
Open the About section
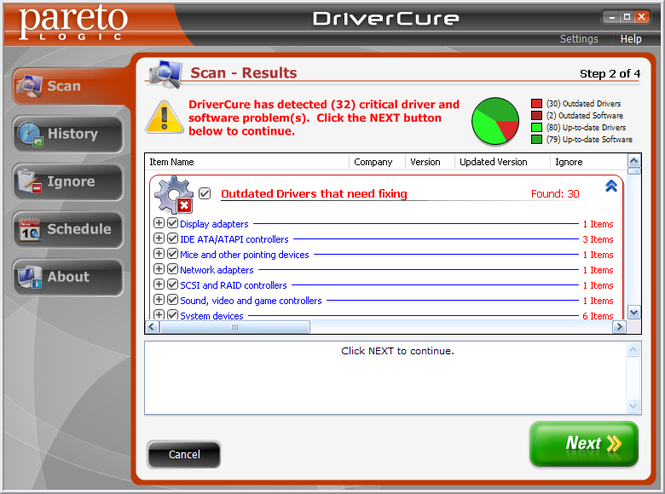click(68, 277)
